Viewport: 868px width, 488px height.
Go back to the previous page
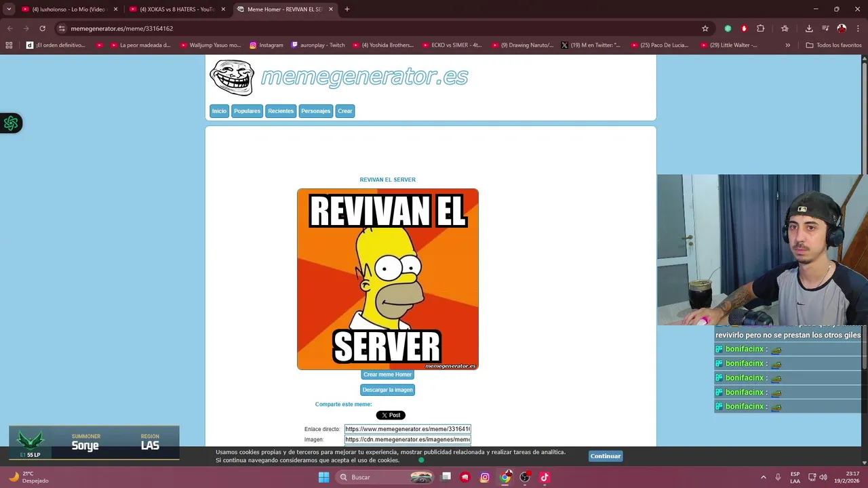tap(9, 28)
